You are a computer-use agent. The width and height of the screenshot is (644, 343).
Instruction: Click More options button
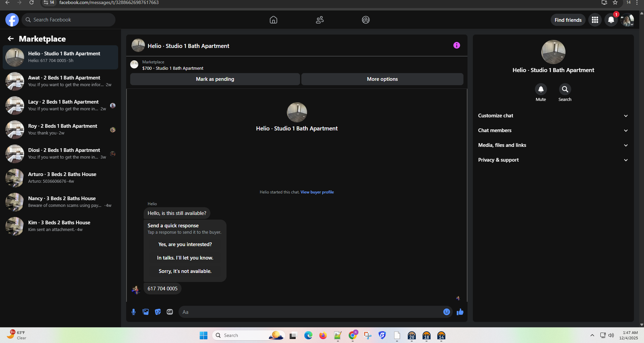point(382,79)
